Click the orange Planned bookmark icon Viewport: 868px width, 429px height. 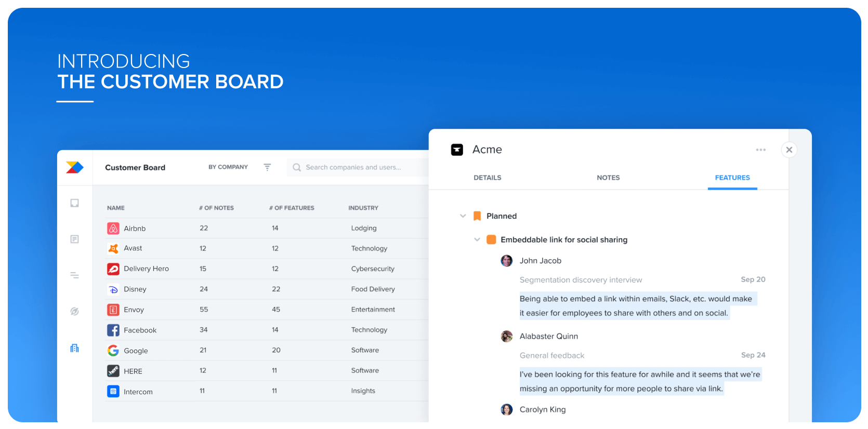click(477, 216)
